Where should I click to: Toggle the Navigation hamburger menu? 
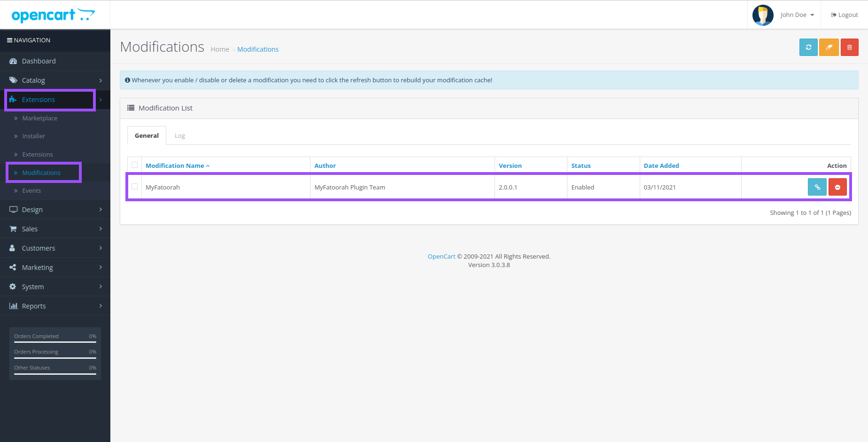coord(9,40)
